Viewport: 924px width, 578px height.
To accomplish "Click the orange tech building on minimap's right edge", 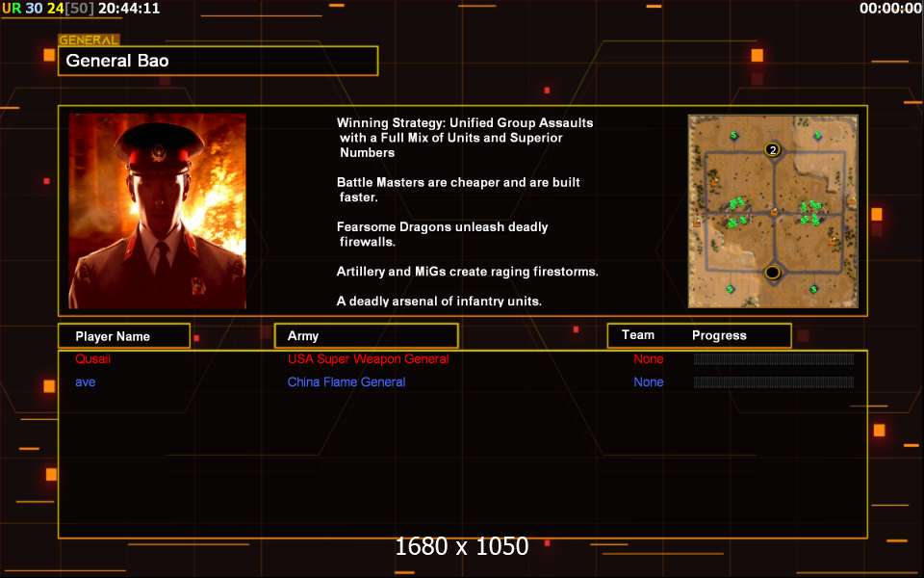I will coord(852,201).
